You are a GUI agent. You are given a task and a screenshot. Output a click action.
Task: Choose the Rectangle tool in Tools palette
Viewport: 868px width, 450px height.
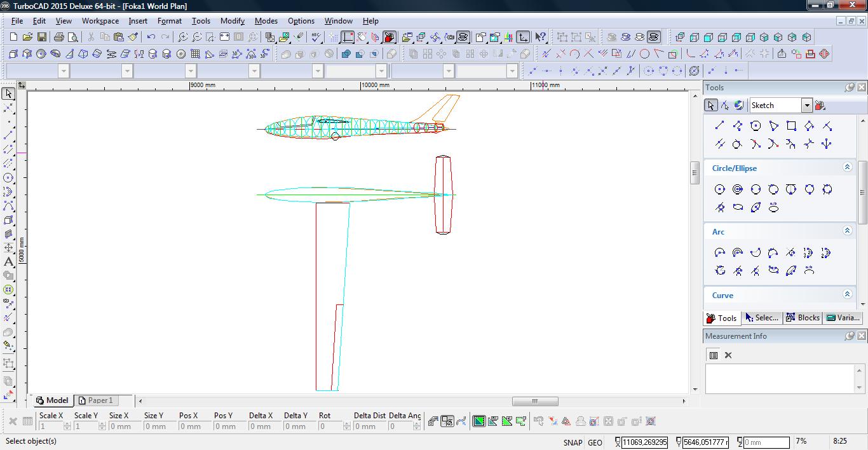(x=791, y=126)
